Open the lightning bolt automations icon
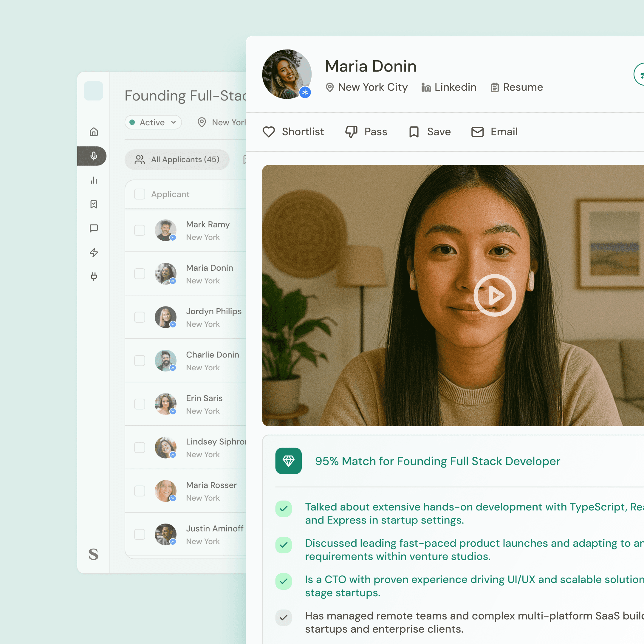The image size is (644, 644). click(x=94, y=252)
